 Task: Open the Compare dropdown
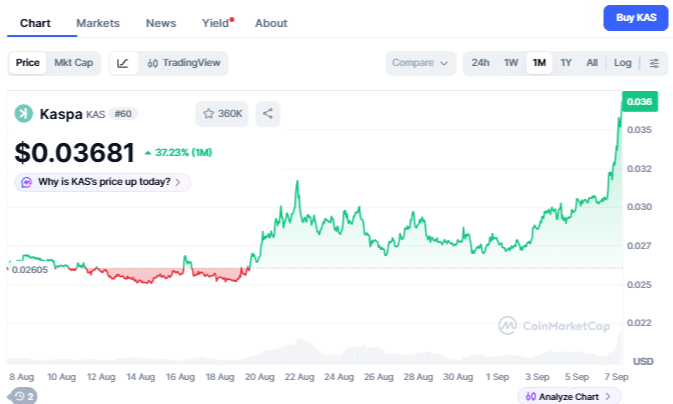point(420,63)
